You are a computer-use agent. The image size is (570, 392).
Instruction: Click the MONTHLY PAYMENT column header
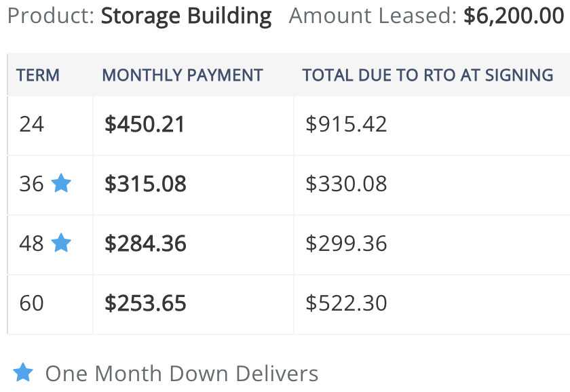[183, 75]
